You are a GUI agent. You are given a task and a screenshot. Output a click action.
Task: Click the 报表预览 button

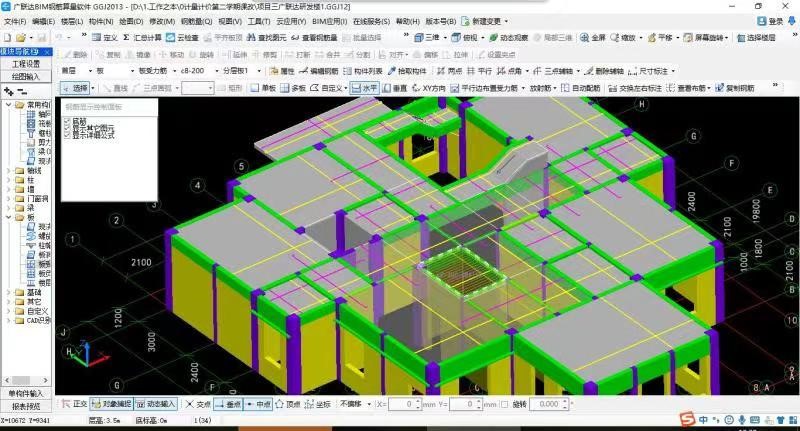click(x=26, y=406)
